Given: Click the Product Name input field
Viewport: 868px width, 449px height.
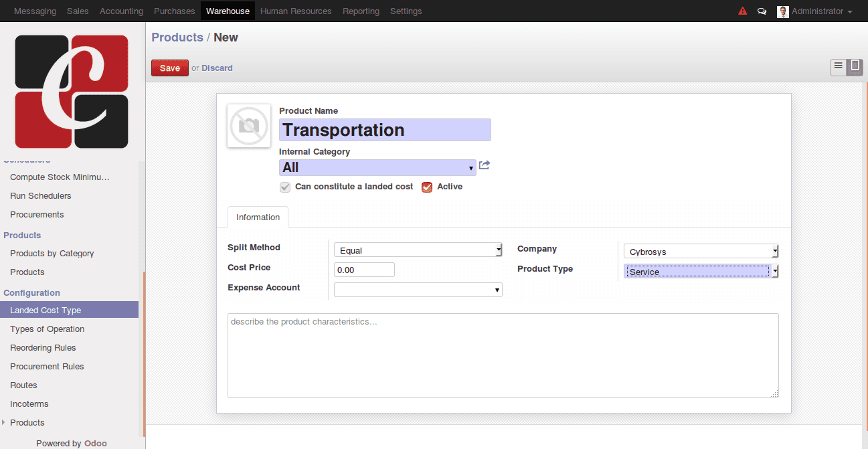Looking at the screenshot, I should tap(385, 130).
